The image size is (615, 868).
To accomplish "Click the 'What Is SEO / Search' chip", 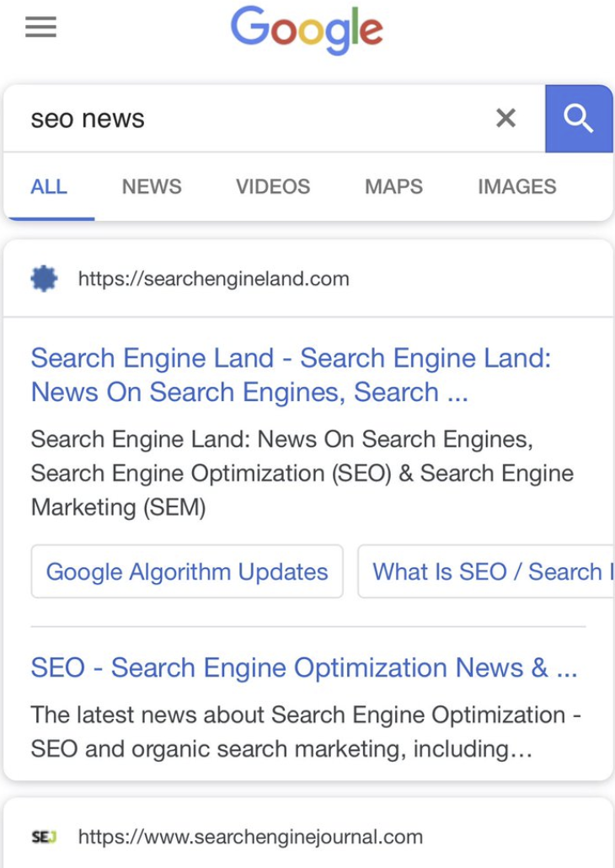I will pos(486,571).
